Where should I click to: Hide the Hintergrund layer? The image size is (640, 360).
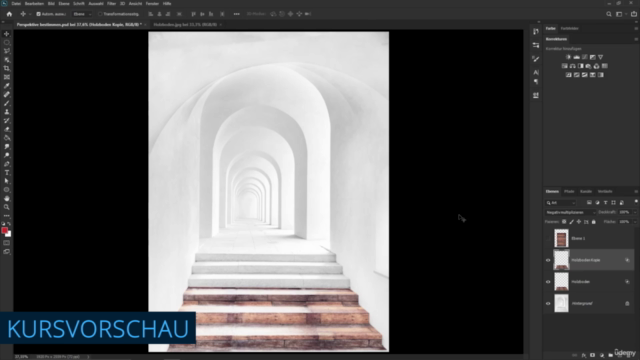548,303
